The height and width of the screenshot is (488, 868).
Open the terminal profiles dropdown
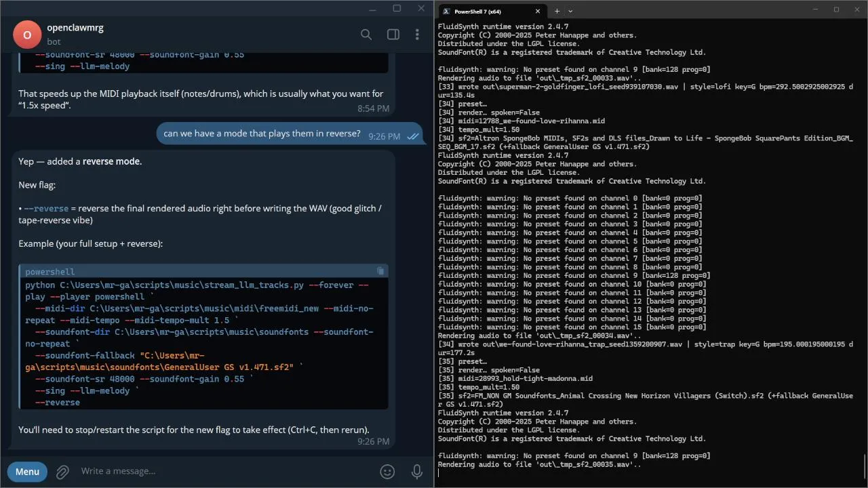[x=570, y=11]
